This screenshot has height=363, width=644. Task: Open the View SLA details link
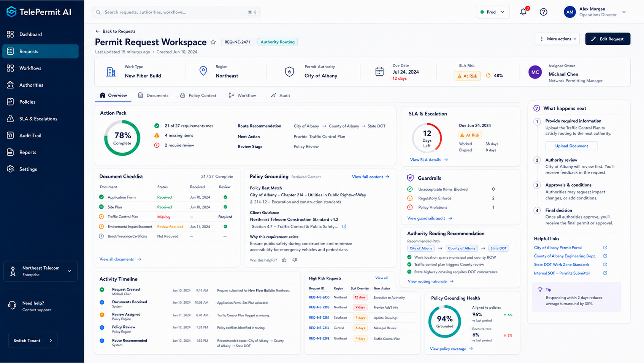click(429, 160)
